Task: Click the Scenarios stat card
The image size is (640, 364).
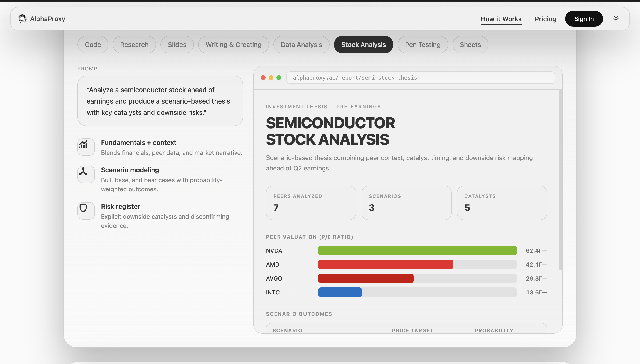Action: 407,203
